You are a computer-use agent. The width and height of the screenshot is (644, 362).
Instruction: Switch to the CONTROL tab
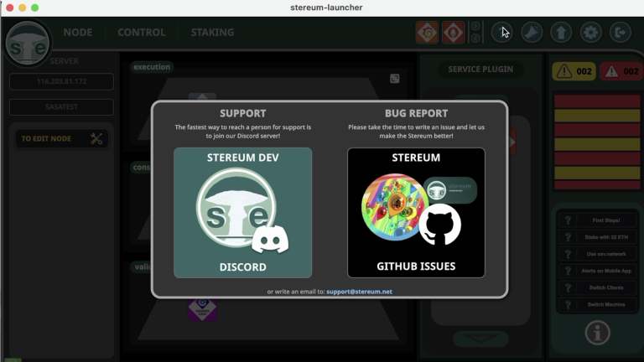pyautogui.click(x=141, y=33)
